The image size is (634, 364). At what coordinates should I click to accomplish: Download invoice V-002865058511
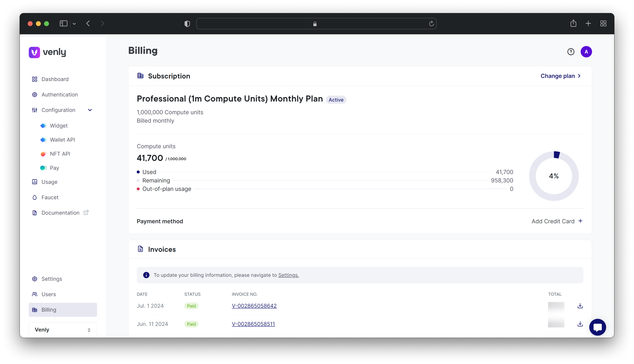click(x=580, y=324)
